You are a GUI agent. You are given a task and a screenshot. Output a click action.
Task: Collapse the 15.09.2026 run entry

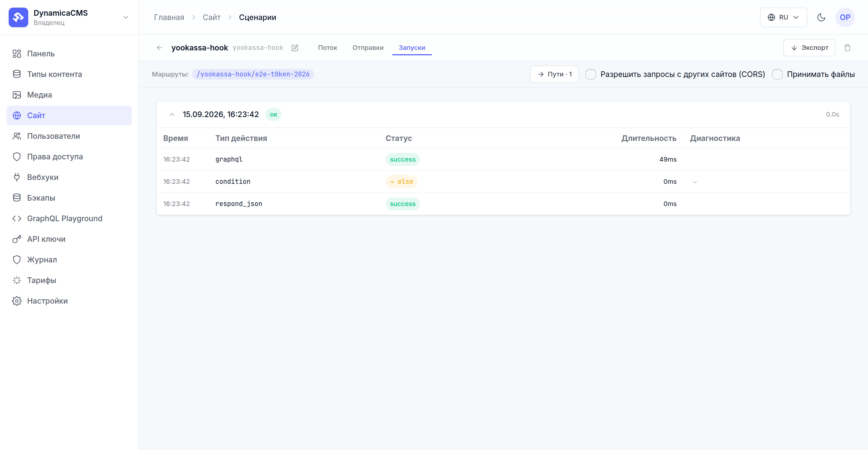click(172, 114)
